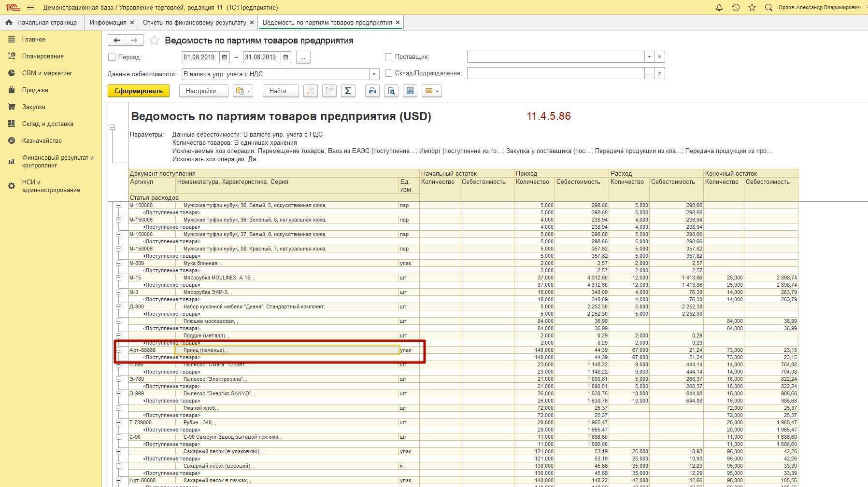Open Поставщик dropdown arrow
This screenshot has height=487, width=868.
click(649, 57)
